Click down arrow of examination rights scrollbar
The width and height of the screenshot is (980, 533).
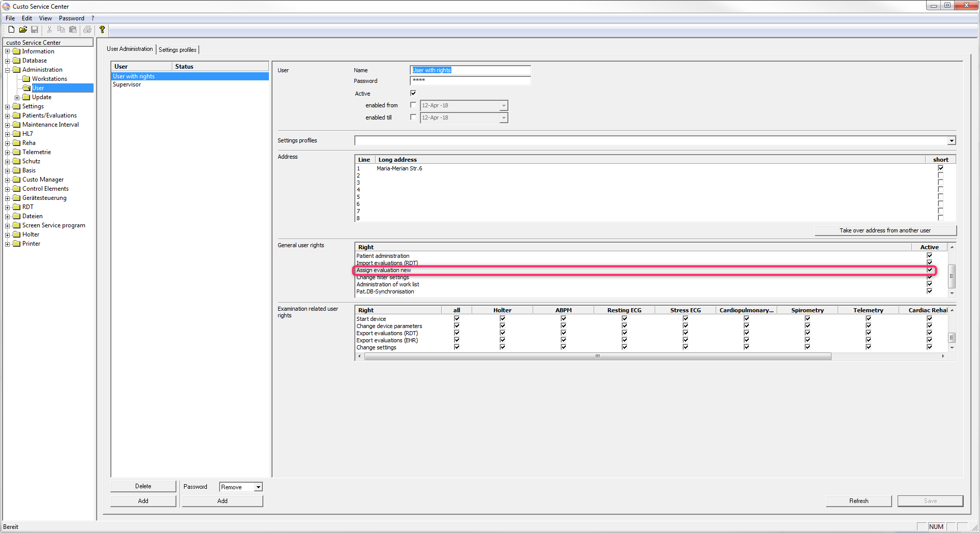pos(952,348)
